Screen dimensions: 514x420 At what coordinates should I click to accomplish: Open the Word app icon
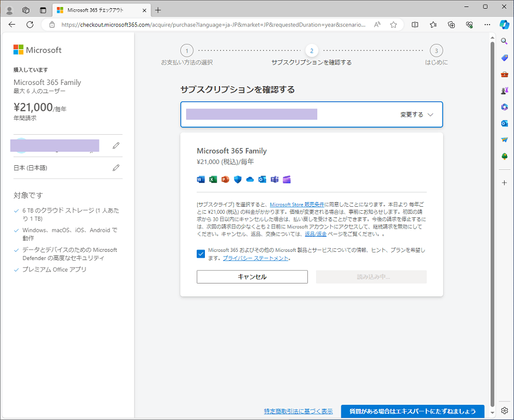201,179
